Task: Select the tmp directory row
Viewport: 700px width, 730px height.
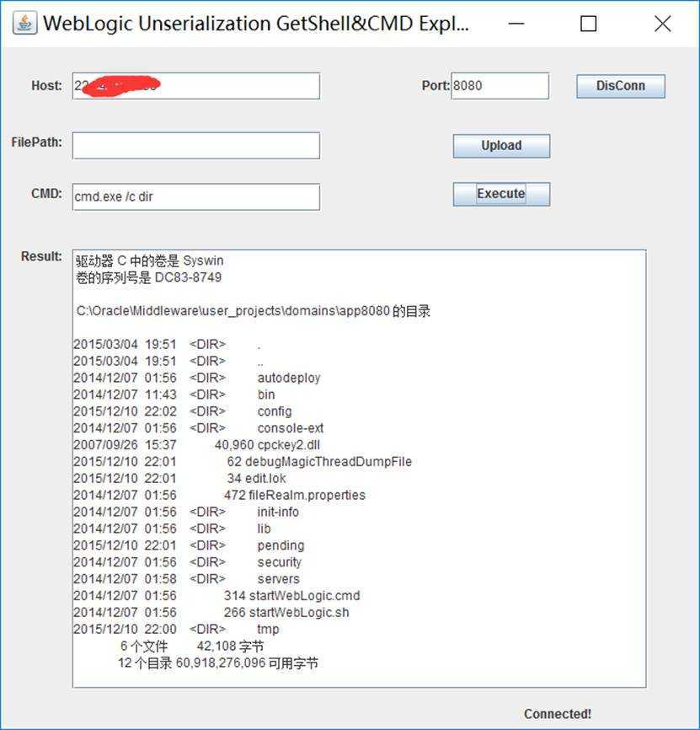Action: tap(176, 629)
